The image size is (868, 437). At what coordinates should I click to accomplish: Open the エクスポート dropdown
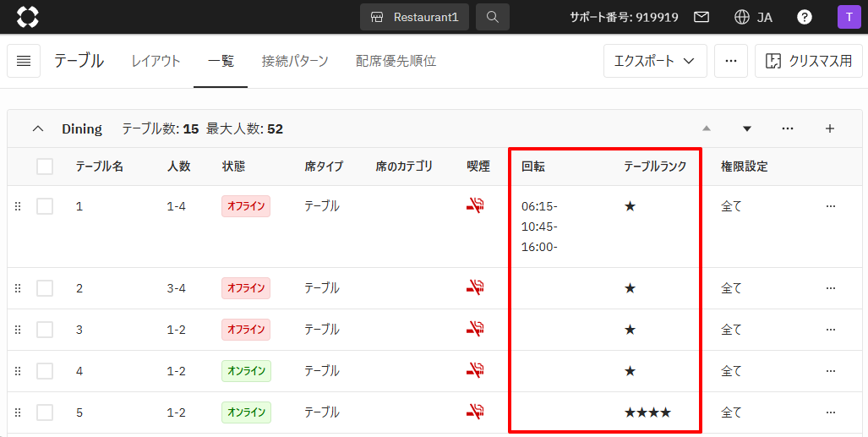coord(655,61)
